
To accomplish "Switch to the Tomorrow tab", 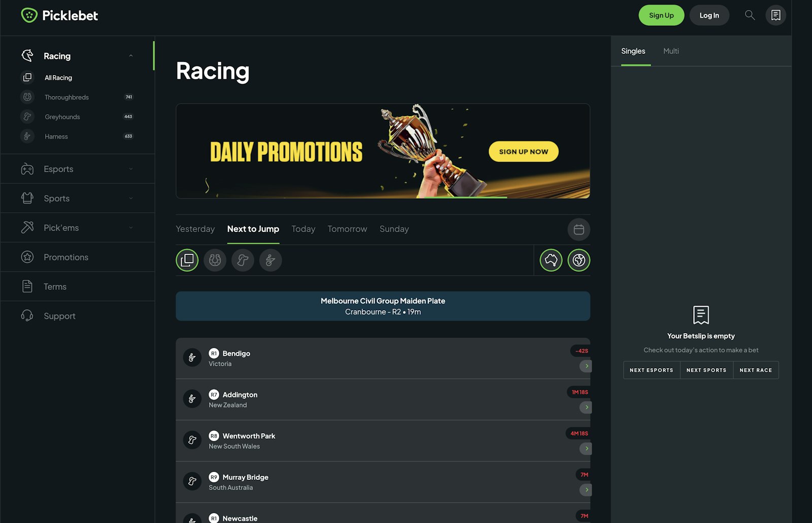I will pyautogui.click(x=347, y=229).
